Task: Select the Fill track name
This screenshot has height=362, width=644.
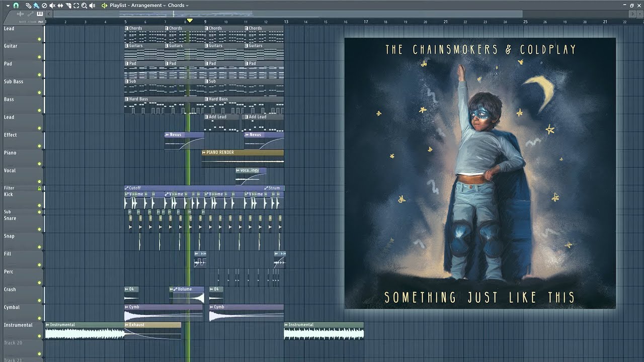Action: (x=8, y=254)
